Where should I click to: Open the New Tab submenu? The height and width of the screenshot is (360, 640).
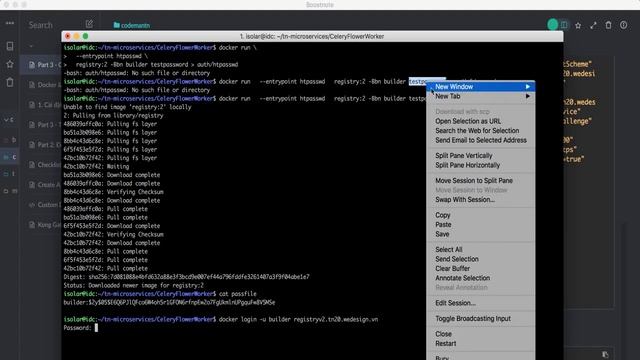click(x=480, y=96)
